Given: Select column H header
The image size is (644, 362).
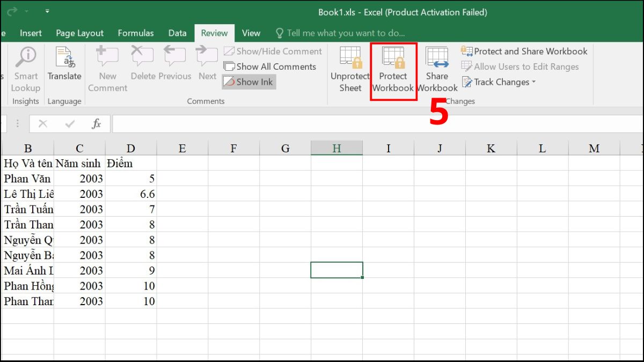Looking at the screenshot, I should [336, 148].
